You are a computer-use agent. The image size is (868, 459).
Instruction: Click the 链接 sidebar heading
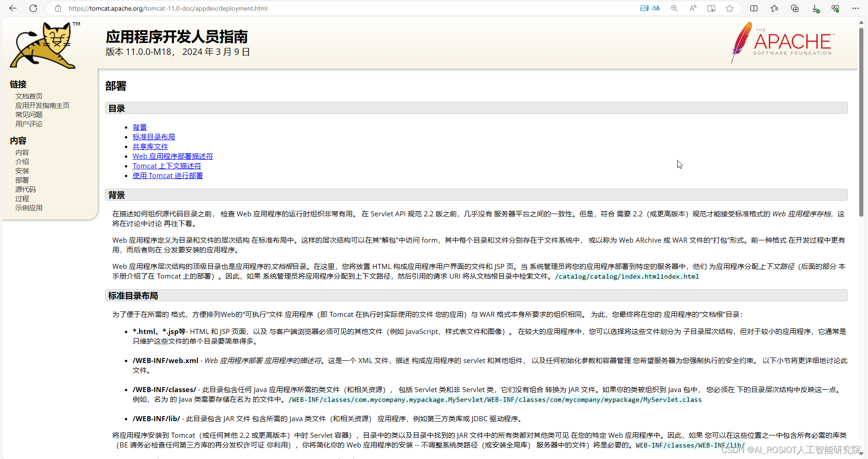[x=18, y=84]
